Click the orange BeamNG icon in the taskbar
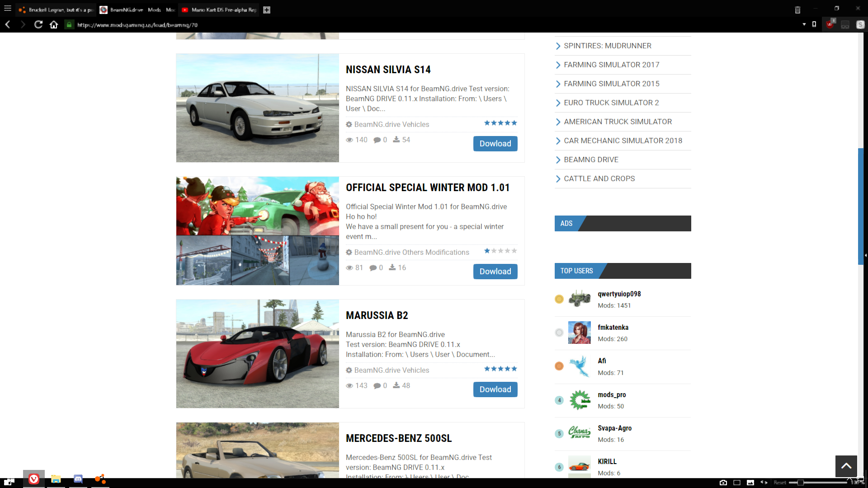This screenshot has height=488, width=868. pyautogui.click(x=100, y=479)
